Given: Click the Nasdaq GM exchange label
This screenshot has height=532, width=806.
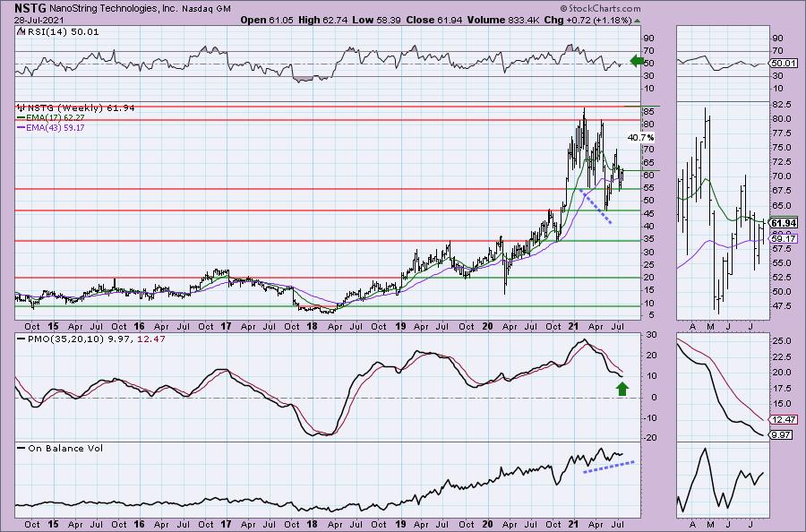Looking at the screenshot, I should [208, 9].
